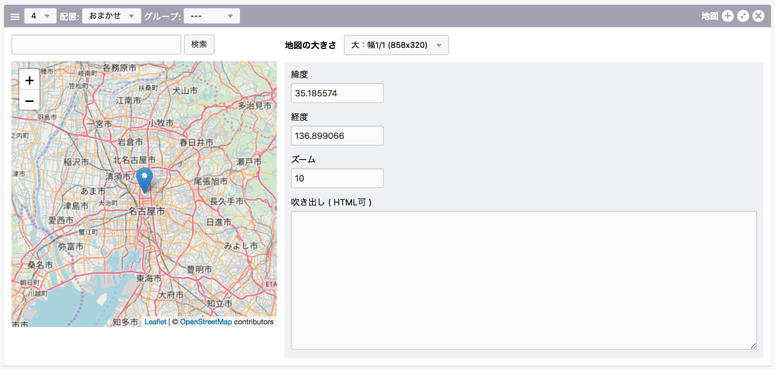Image resolution: width=775 pixels, height=369 pixels.
Task: Click the 日進市 label on the map
Action: [218, 222]
